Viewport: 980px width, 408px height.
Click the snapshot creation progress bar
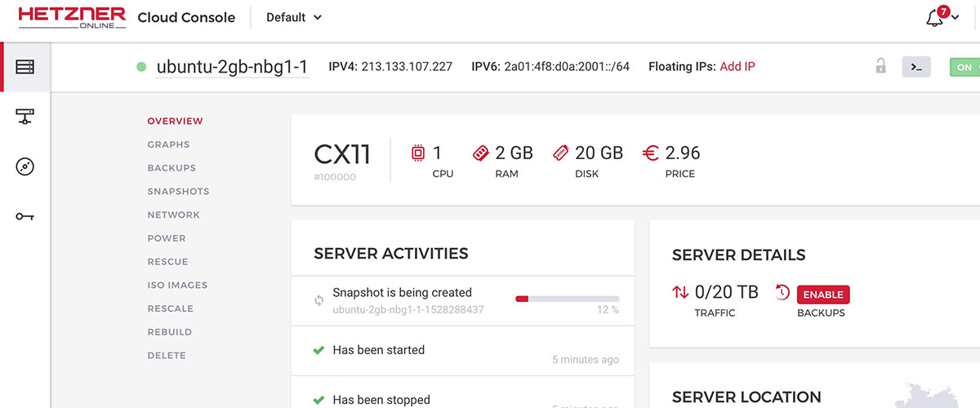pyautogui.click(x=568, y=299)
